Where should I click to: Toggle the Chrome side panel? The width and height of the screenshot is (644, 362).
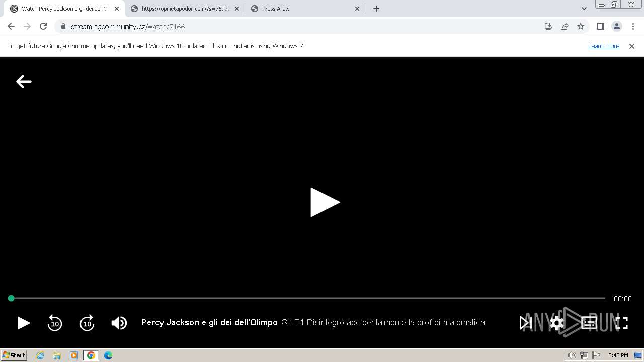(601, 26)
